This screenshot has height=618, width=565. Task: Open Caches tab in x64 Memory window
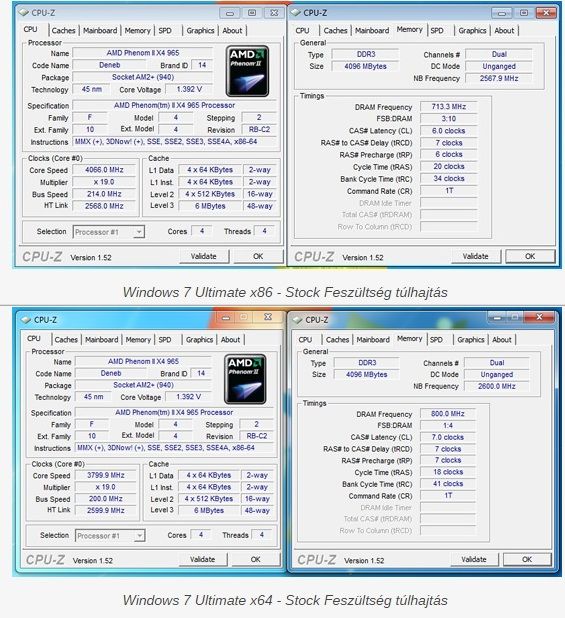click(x=337, y=339)
